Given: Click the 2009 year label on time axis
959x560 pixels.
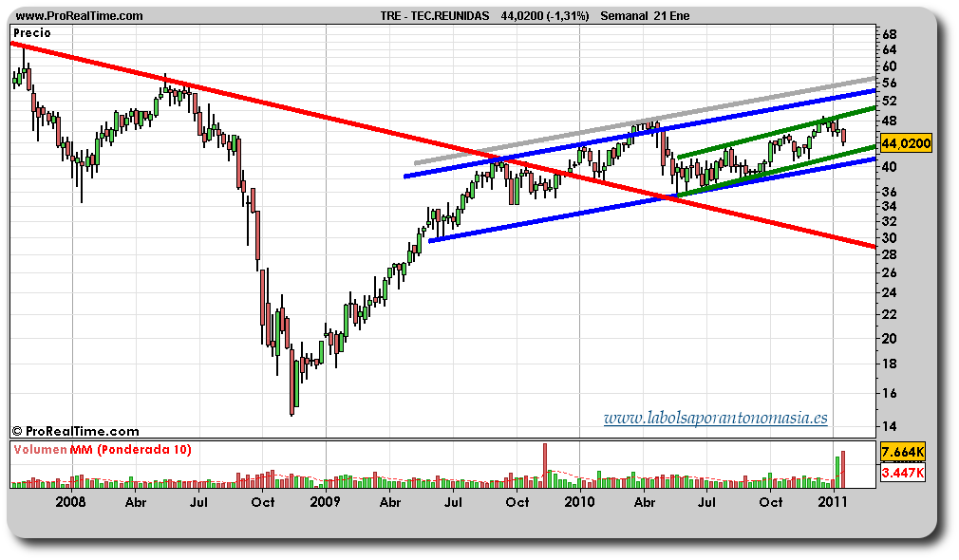Looking at the screenshot, I should pos(325,502).
